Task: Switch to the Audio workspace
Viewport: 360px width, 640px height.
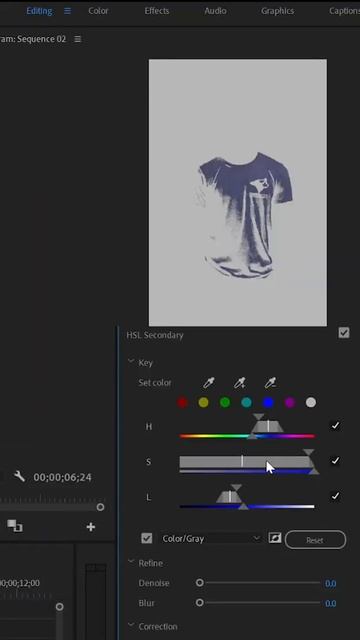Action: pos(215,11)
